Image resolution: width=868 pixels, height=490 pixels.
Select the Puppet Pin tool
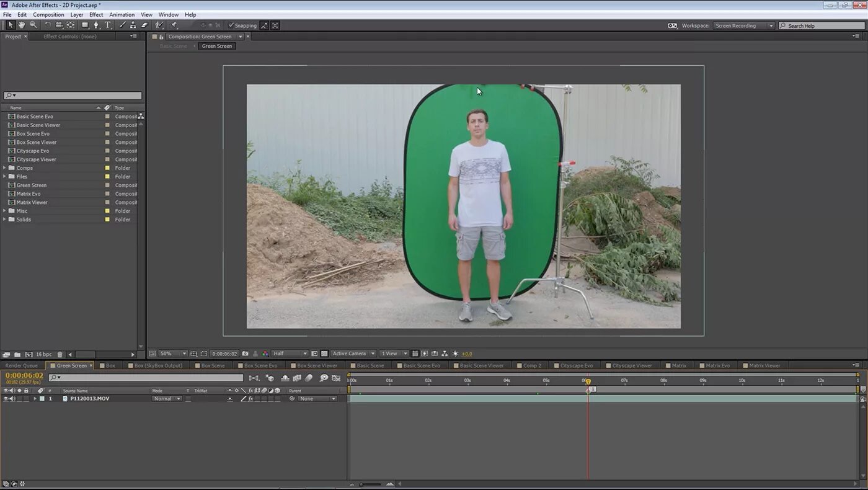click(174, 25)
